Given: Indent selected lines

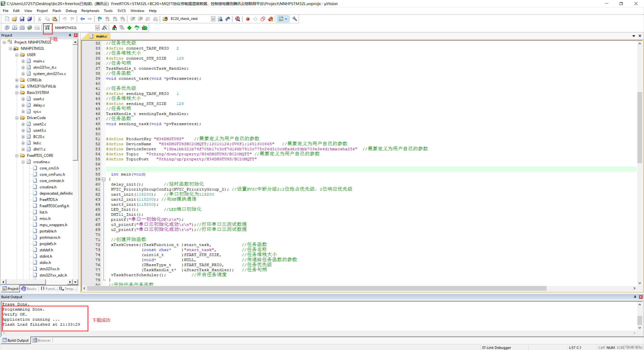Looking at the screenshot, I should tap(133, 19).
